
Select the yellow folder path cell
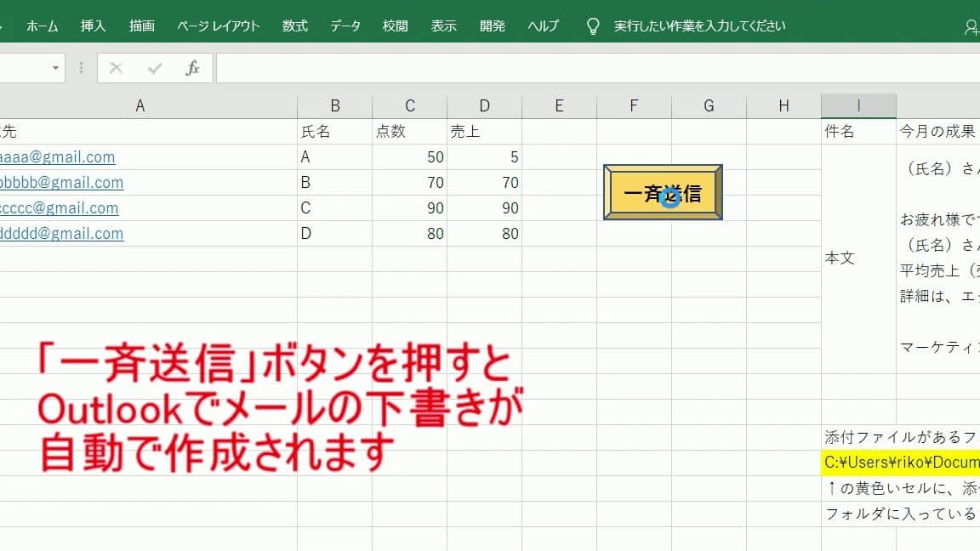coord(901,463)
